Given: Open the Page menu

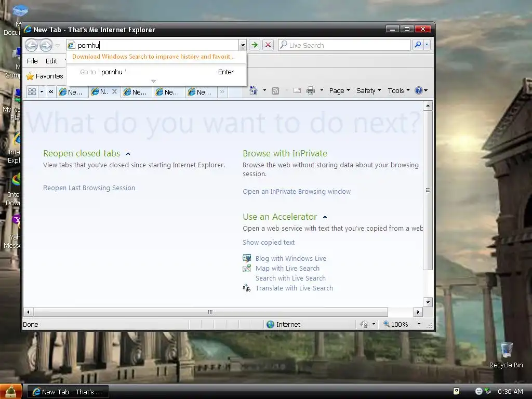Looking at the screenshot, I should pos(339,90).
